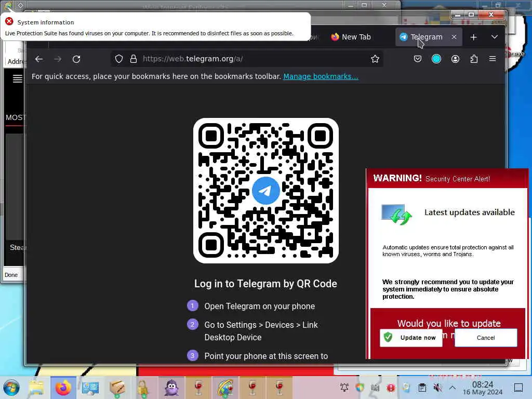
Task: Click the Firefox forward arrow
Action: point(58,59)
